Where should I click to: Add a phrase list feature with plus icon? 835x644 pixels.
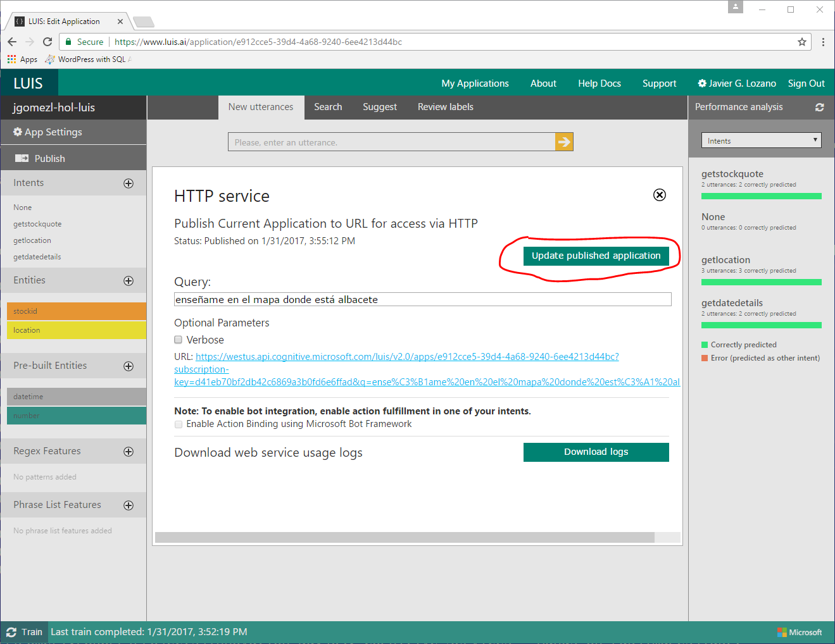129,505
